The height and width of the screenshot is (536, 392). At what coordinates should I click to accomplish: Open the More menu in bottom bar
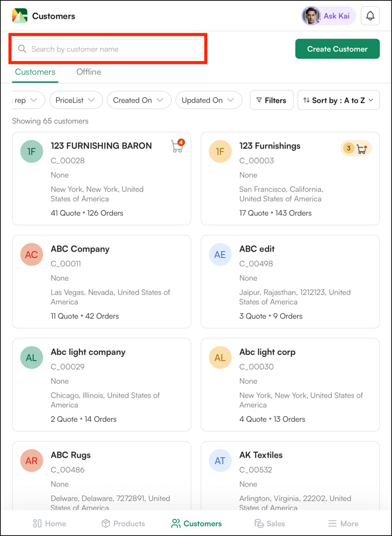343,523
